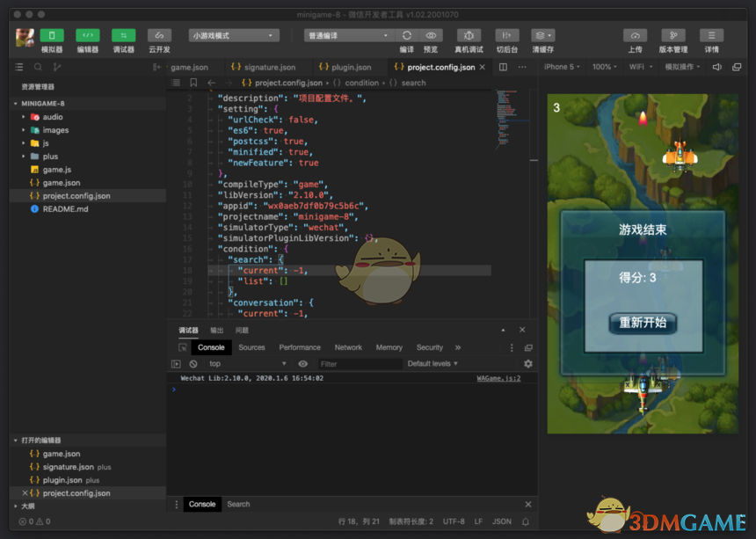Open the WAGame.js:2 source link
The width and height of the screenshot is (756, 539).
click(x=498, y=378)
